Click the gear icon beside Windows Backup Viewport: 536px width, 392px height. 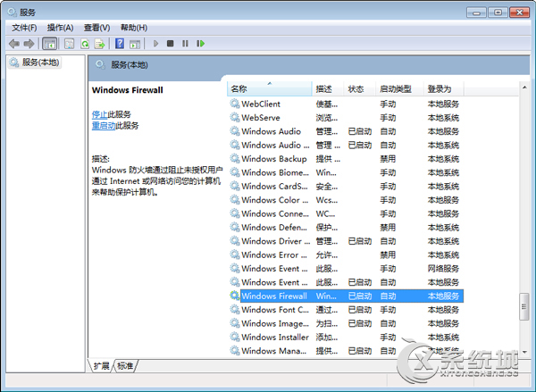click(x=234, y=159)
